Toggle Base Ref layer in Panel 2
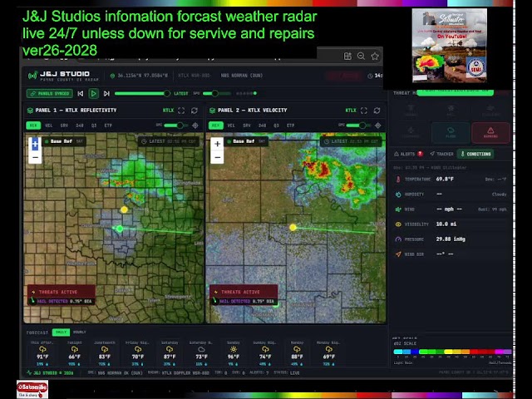Viewport: 532px width, 399px height. (x=247, y=141)
